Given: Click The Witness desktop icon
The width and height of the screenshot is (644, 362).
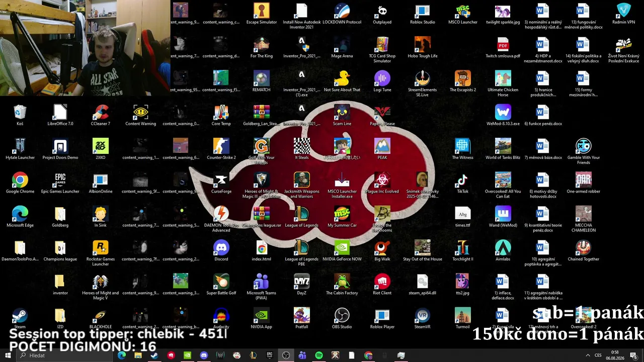Looking at the screenshot, I should click(x=463, y=146).
